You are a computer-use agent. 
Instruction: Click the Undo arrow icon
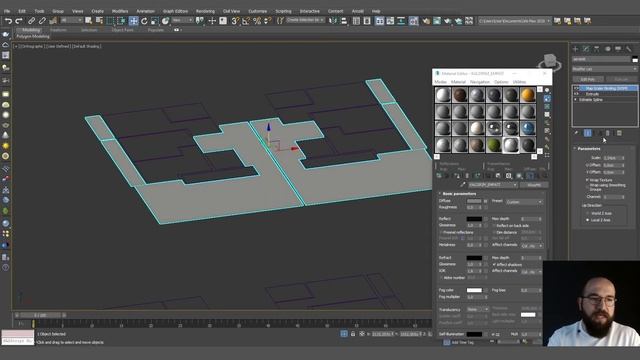8,21
